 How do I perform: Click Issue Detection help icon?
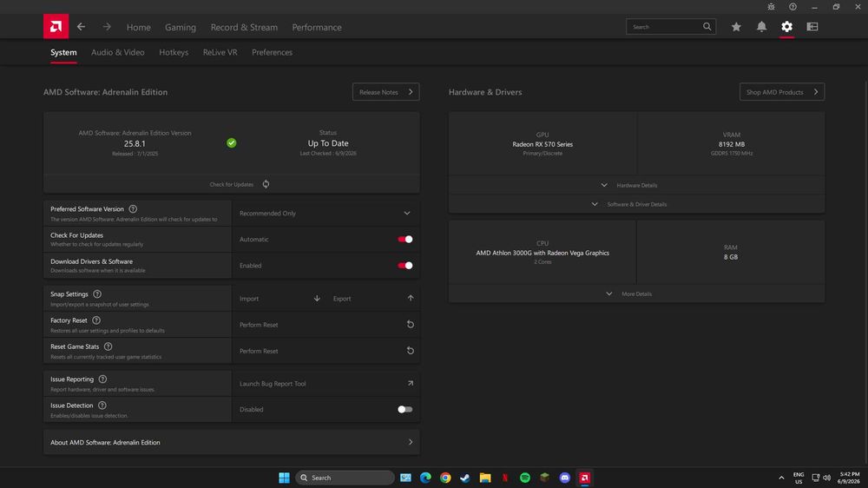click(102, 405)
